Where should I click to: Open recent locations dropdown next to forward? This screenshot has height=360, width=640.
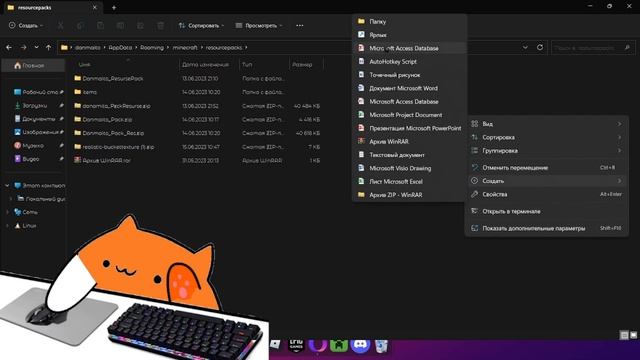coord(36,47)
